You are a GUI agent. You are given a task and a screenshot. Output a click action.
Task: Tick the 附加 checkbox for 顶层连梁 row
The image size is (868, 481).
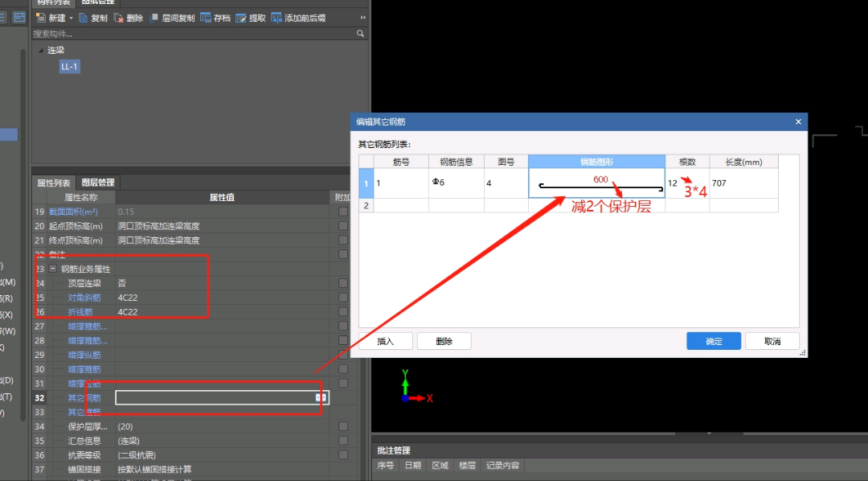343,283
